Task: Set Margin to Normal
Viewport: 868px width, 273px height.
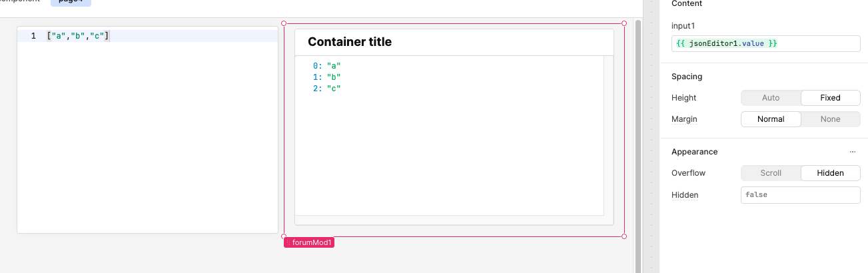Action: point(771,119)
